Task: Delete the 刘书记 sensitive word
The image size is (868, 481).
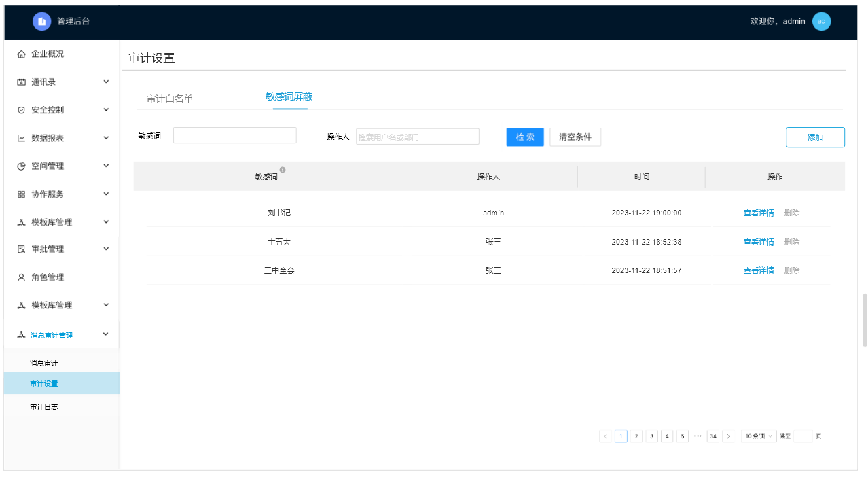Action: coord(792,213)
